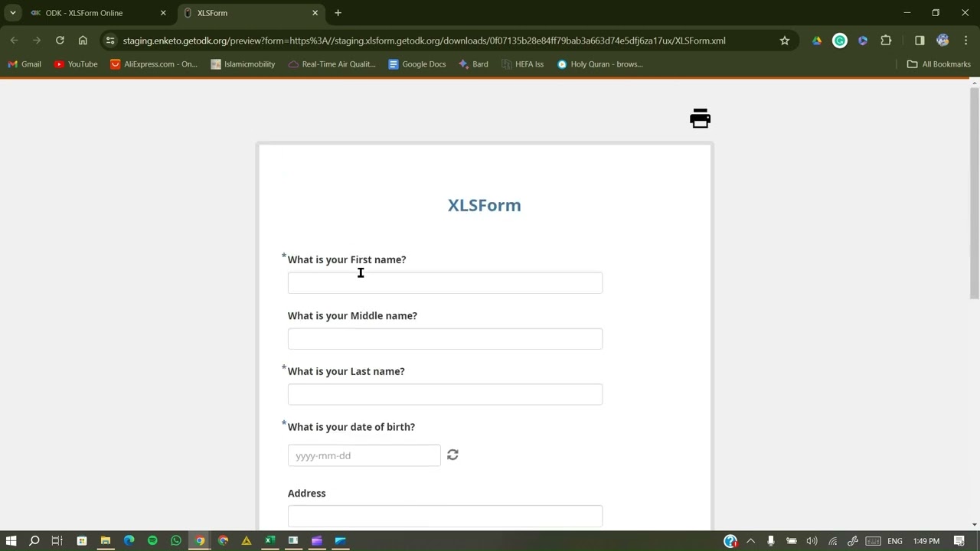Click the date of birth yyyy-mm-dd field

[364, 455]
